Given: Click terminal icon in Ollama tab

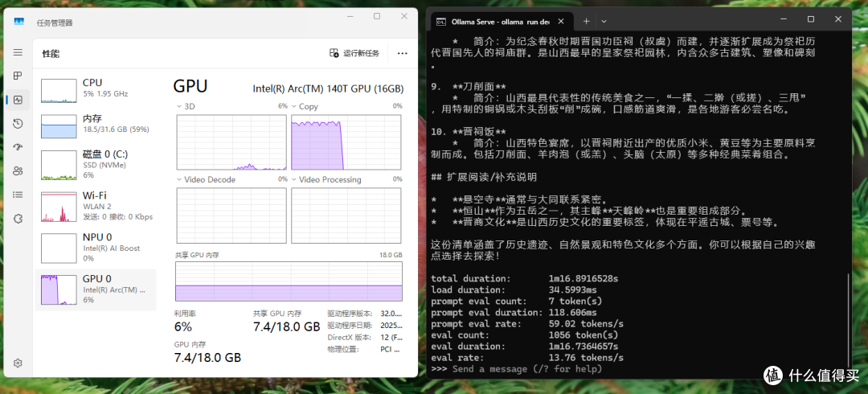Looking at the screenshot, I should (x=441, y=23).
